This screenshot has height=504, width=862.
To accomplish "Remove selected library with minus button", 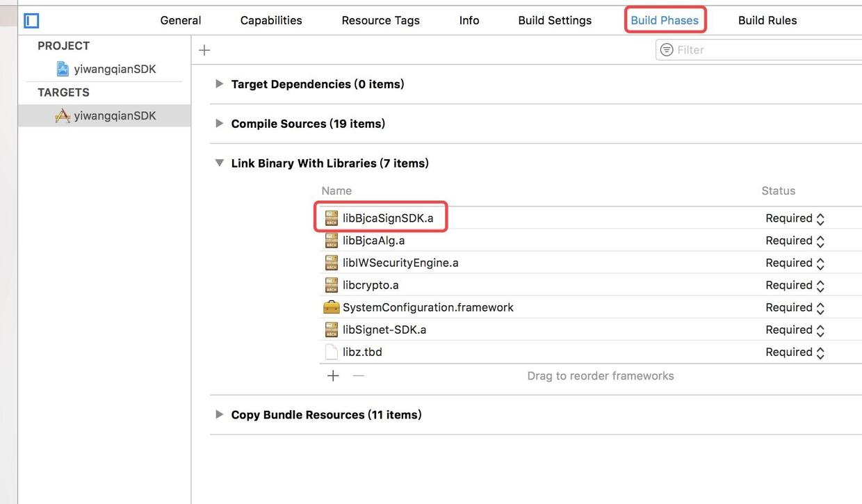I will coord(358,376).
